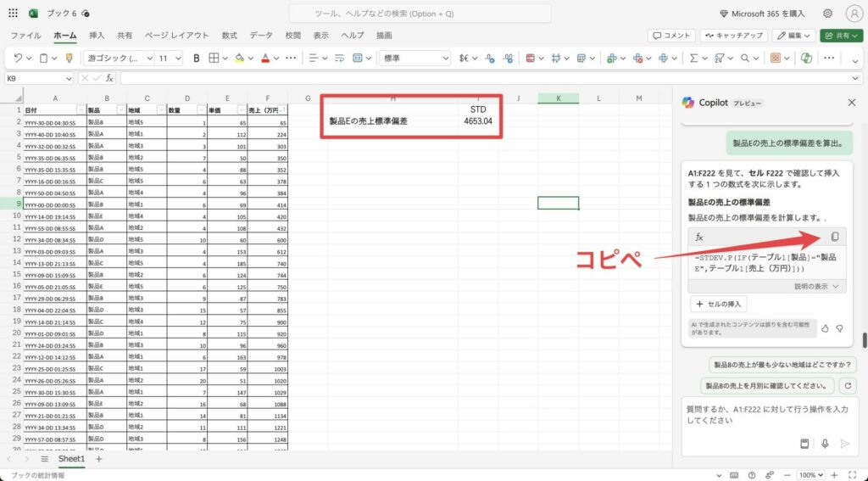Toggle wrap text
The height and width of the screenshot is (481, 868).
[x=339, y=59]
